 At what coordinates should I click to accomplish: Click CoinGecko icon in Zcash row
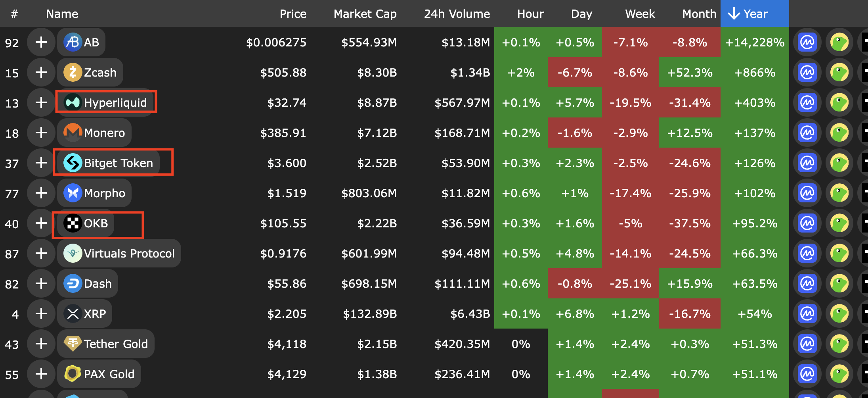point(839,72)
